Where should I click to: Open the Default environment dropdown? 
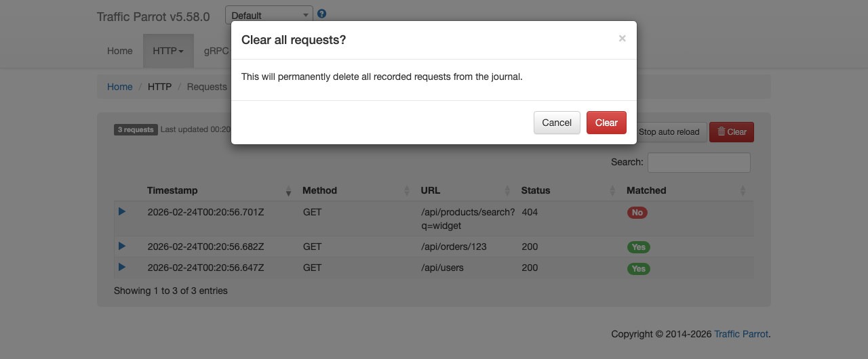(x=269, y=15)
